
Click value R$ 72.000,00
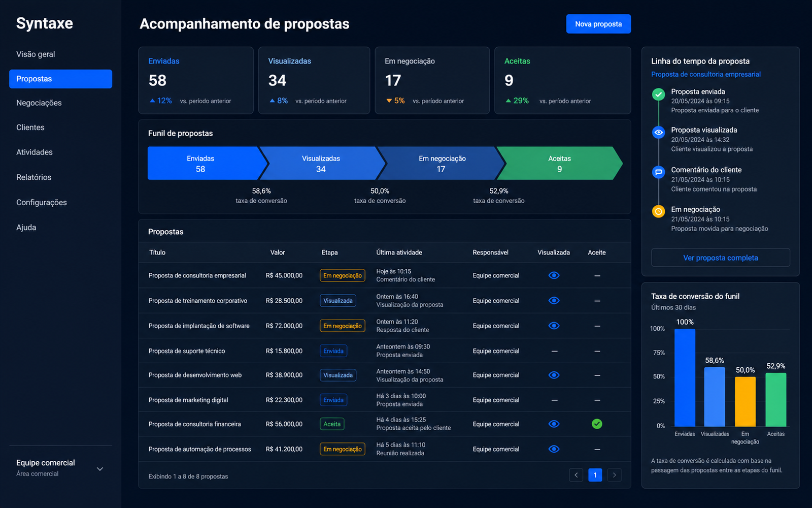point(284,326)
